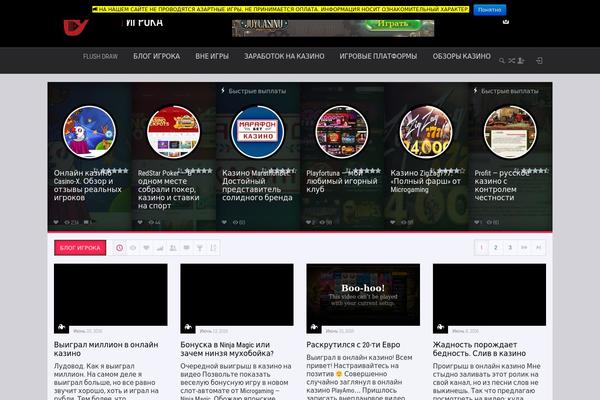The width and height of the screenshot is (600, 400).
Task: Go to page 3 in pagination
Action: pos(510,248)
